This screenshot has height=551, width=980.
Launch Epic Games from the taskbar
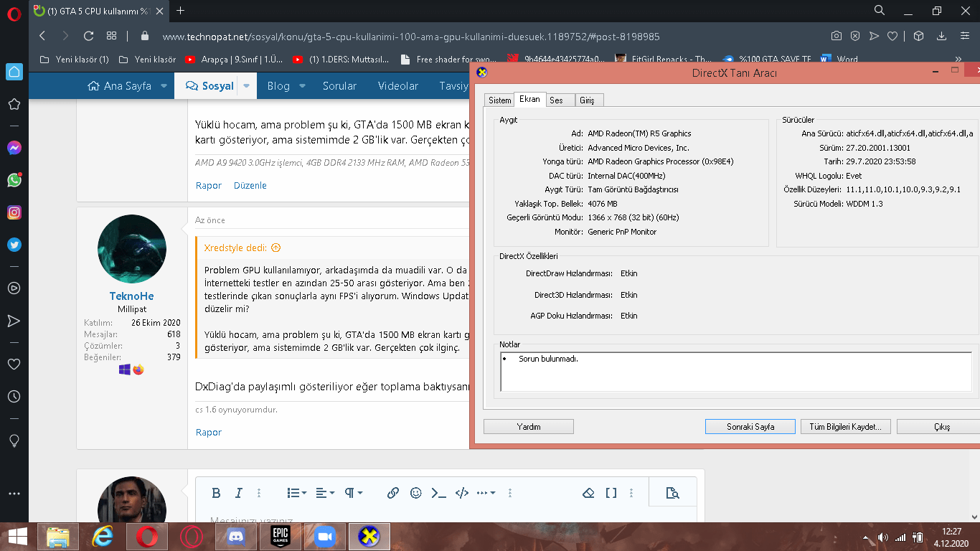280,537
